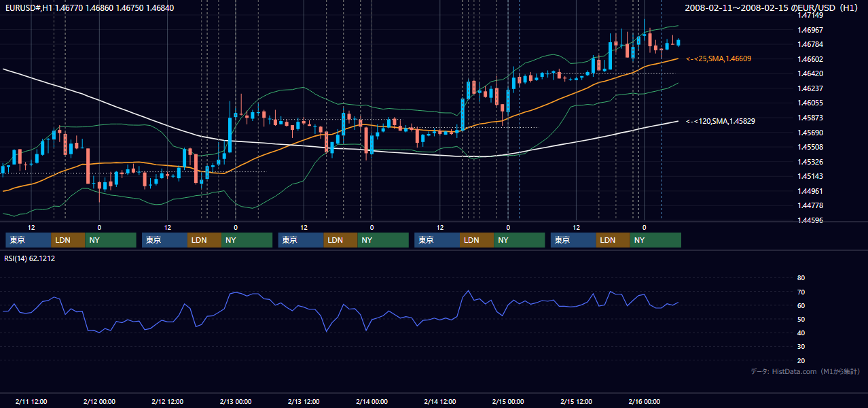Click price axis value 1.45508
The height and width of the screenshot is (408, 868).
tap(810, 147)
